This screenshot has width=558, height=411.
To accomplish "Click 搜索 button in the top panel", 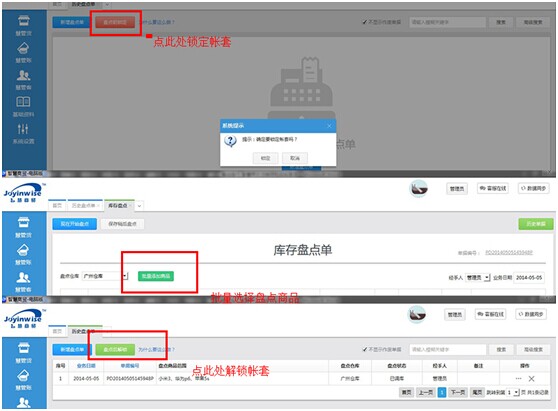I will point(501,22).
